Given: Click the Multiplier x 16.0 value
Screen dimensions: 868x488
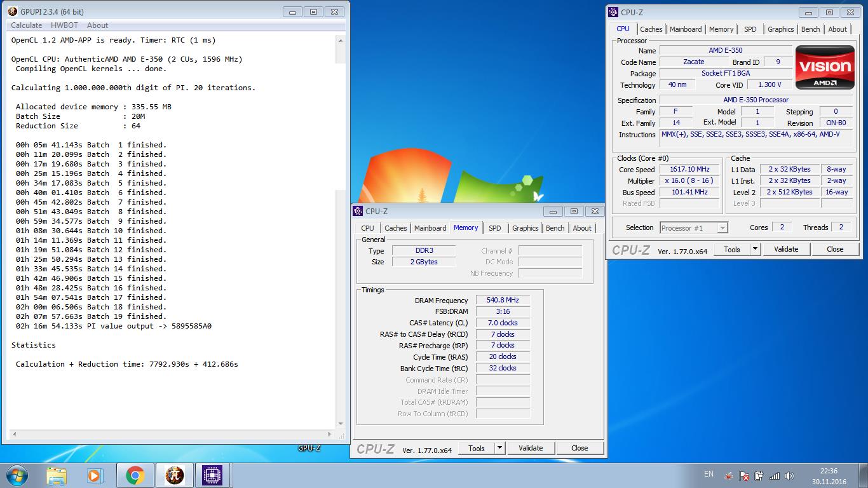Looking at the screenshot, I should point(689,180).
